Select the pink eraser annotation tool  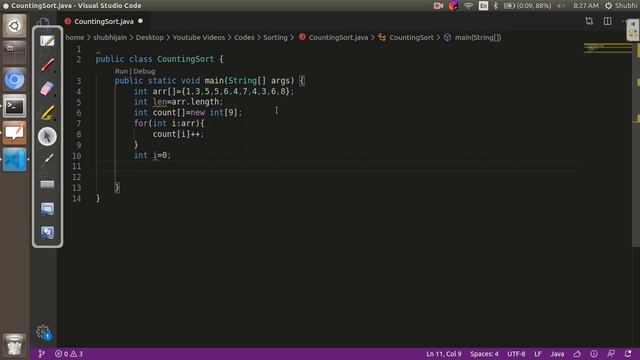tap(47, 89)
